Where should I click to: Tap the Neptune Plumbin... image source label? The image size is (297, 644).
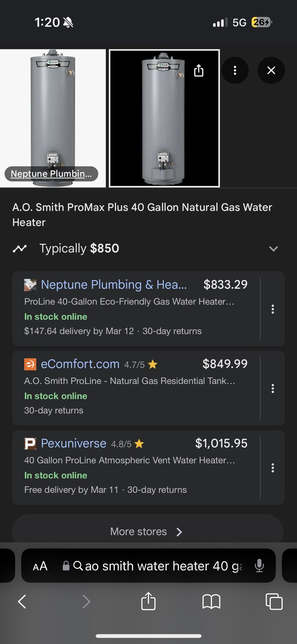pyautogui.click(x=51, y=174)
